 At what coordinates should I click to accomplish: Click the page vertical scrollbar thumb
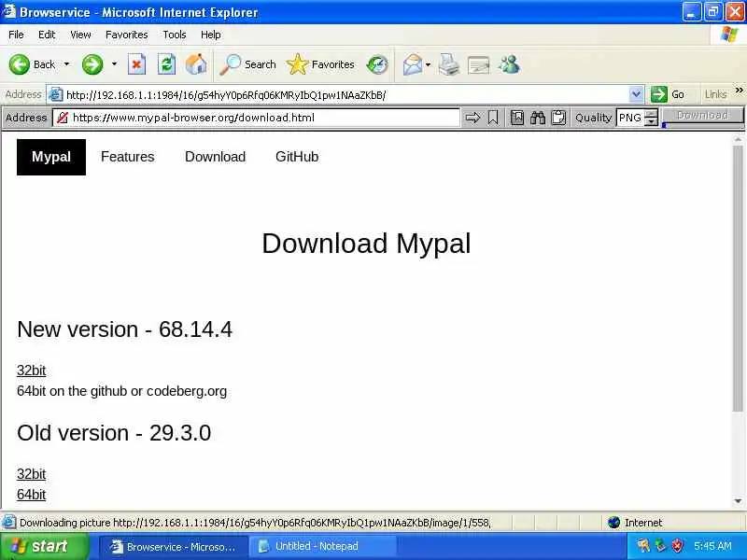[x=739, y=279]
